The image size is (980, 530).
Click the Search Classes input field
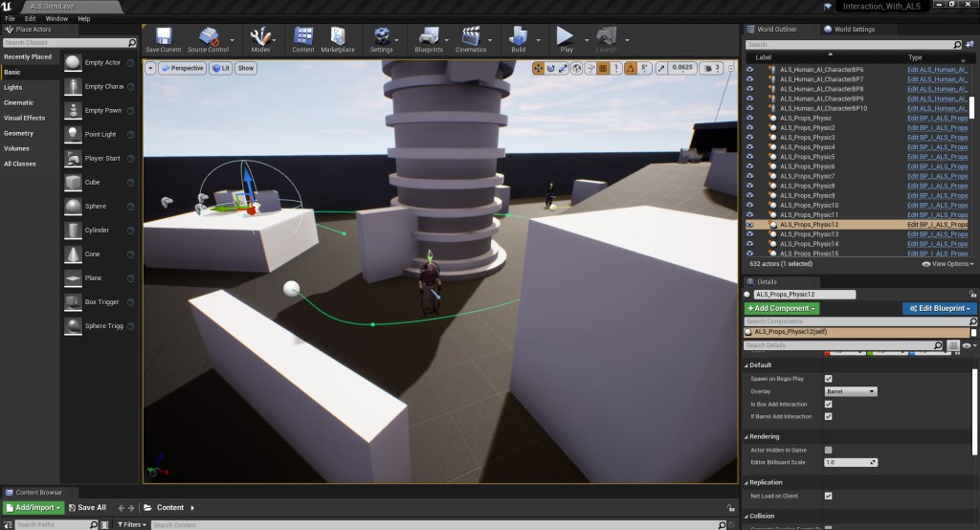tap(67, 43)
